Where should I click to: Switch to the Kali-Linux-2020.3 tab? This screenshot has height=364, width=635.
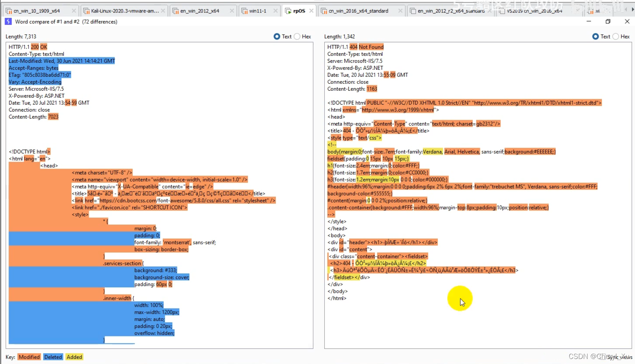[124, 11]
